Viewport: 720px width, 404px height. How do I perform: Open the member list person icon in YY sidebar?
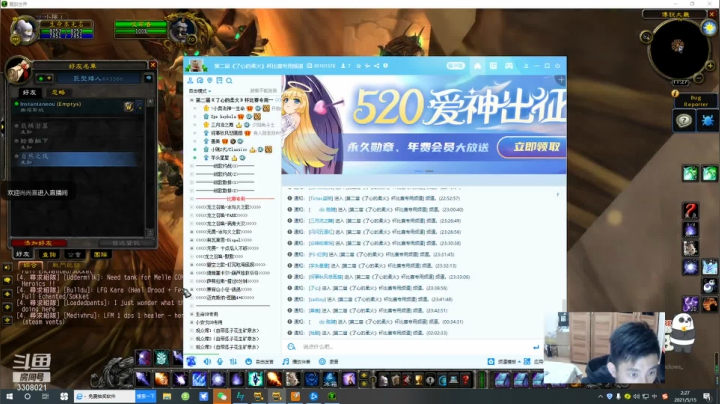pos(190,80)
